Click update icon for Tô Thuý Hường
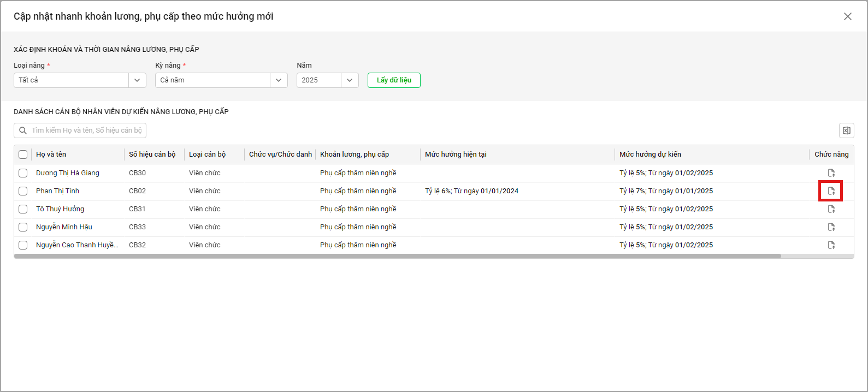Viewport: 868px width, 392px height. (831, 209)
